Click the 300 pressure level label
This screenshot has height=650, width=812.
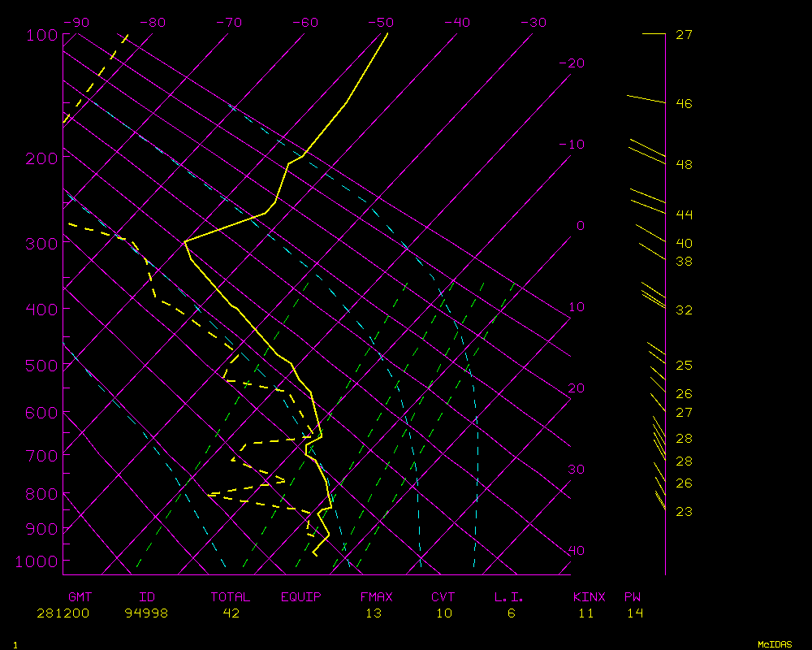(41, 243)
